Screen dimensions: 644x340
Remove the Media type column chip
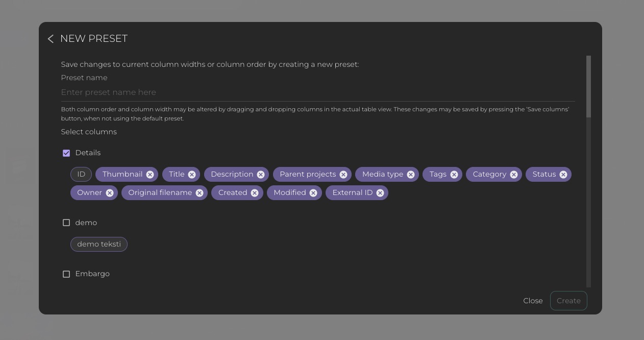[411, 175]
